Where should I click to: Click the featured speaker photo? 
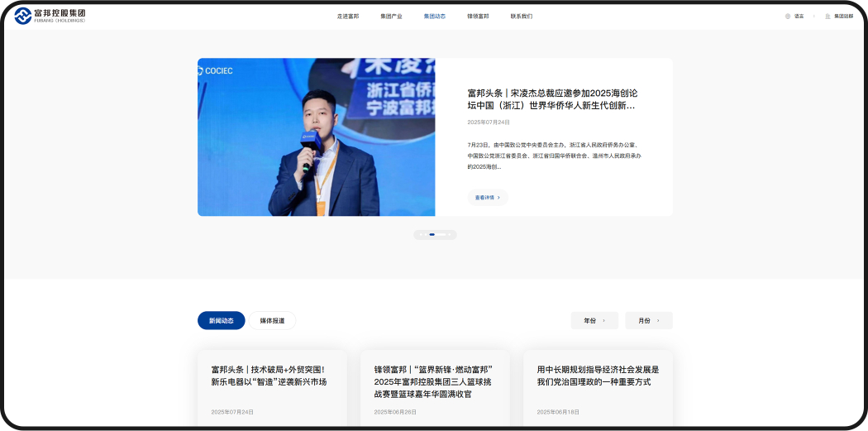[x=316, y=136]
